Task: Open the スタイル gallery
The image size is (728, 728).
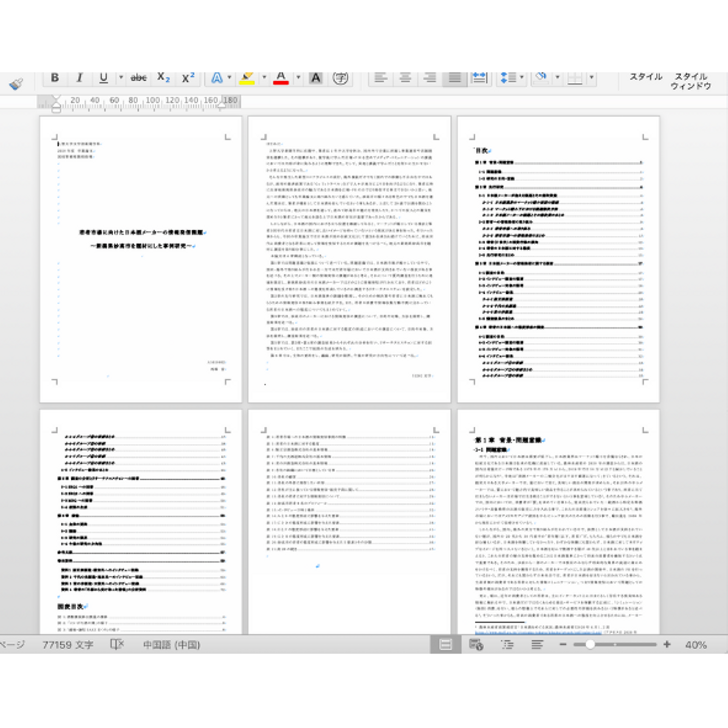Action: pyautogui.click(x=646, y=77)
